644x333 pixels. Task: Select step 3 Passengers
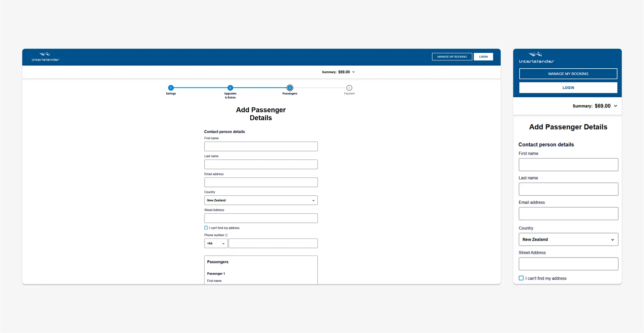pyautogui.click(x=290, y=88)
